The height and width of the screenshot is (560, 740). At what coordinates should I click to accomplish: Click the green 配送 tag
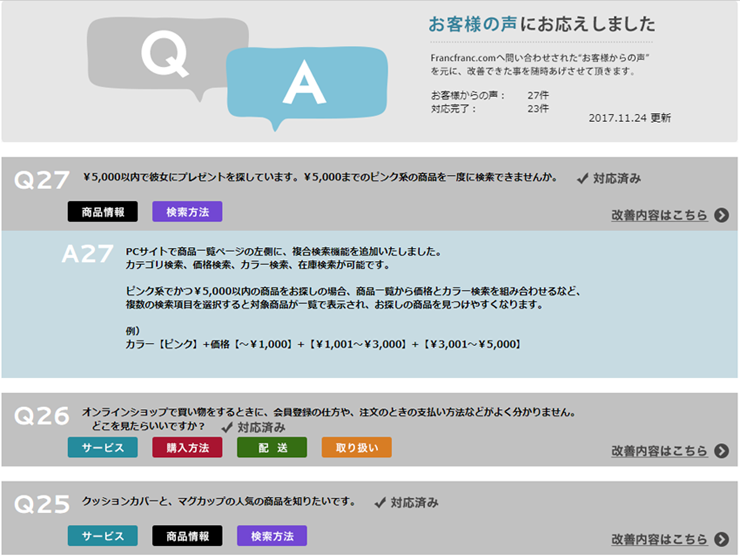[x=272, y=448]
